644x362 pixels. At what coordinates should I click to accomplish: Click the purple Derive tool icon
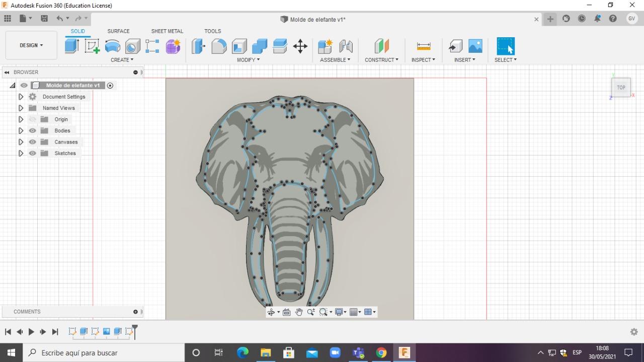click(x=173, y=46)
